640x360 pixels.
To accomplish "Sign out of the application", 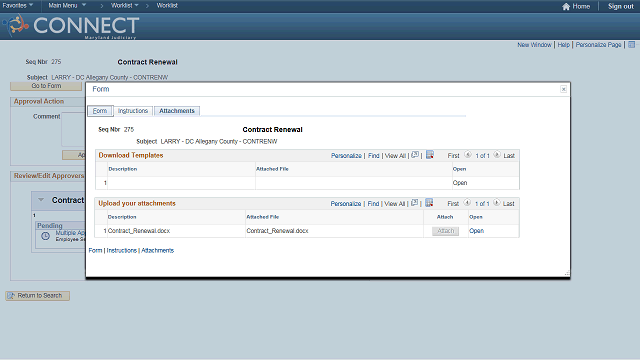I will pyautogui.click(x=620, y=6).
